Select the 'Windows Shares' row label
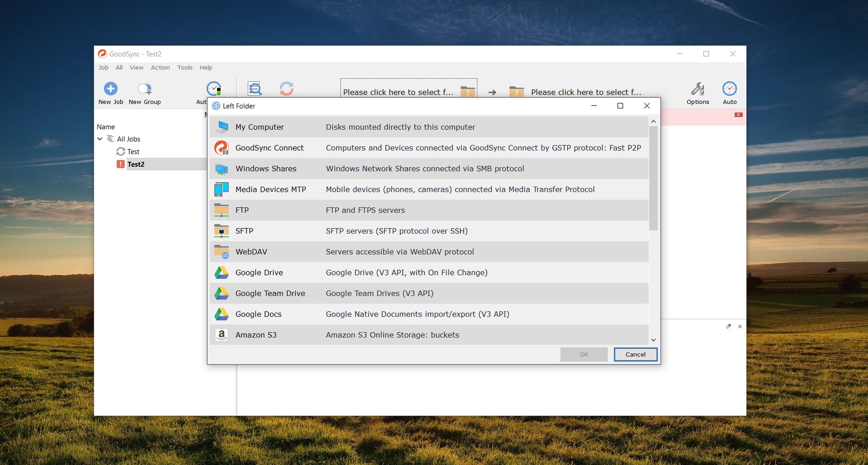Screen dimensions: 868x465 point(266,168)
